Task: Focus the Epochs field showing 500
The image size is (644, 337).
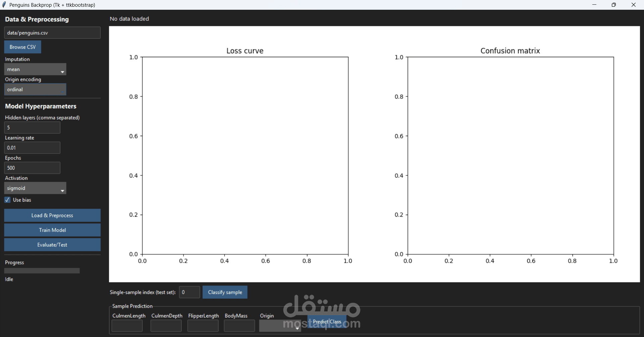Action: coord(32,168)
